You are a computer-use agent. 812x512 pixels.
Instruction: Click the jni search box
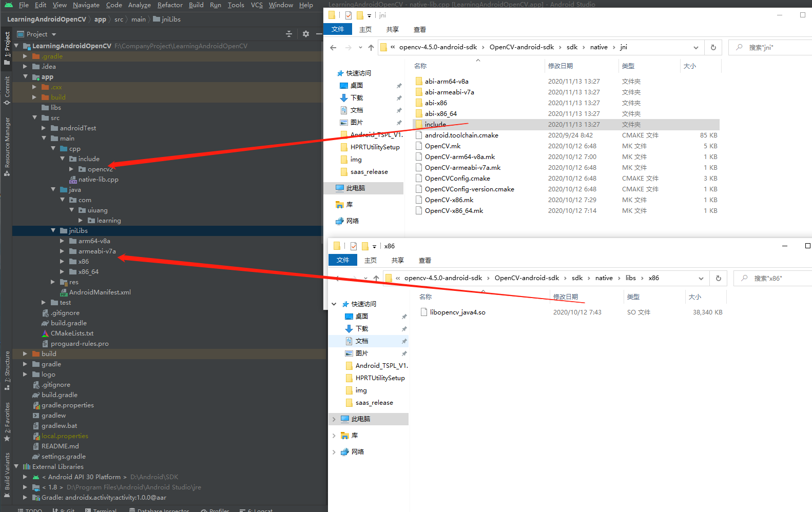coord(771,47)
